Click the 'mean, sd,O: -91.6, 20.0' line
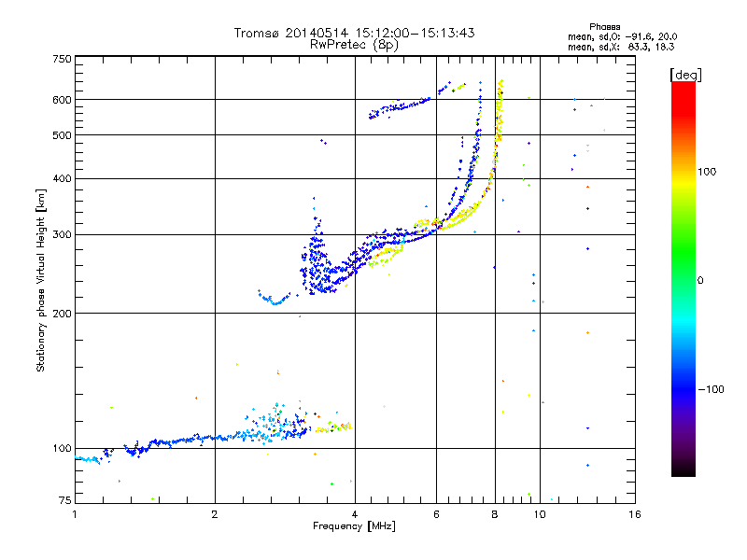 point(622,36)
